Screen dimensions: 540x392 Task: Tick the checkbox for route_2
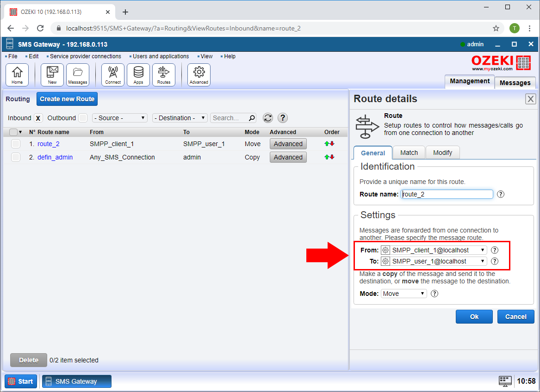15,144
